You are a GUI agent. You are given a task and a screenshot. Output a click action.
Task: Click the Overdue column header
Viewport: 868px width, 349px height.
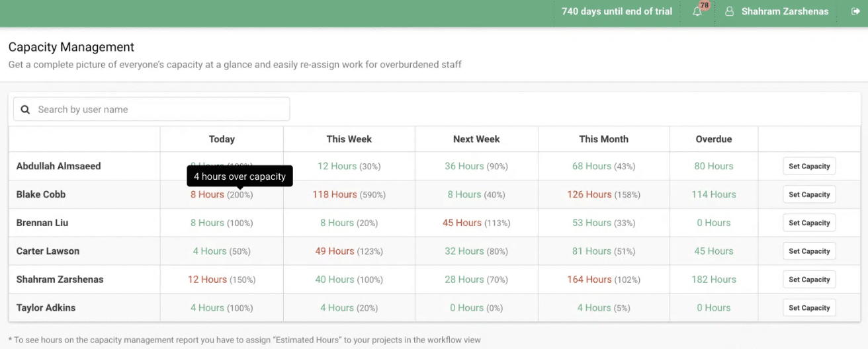click(714, 139)
